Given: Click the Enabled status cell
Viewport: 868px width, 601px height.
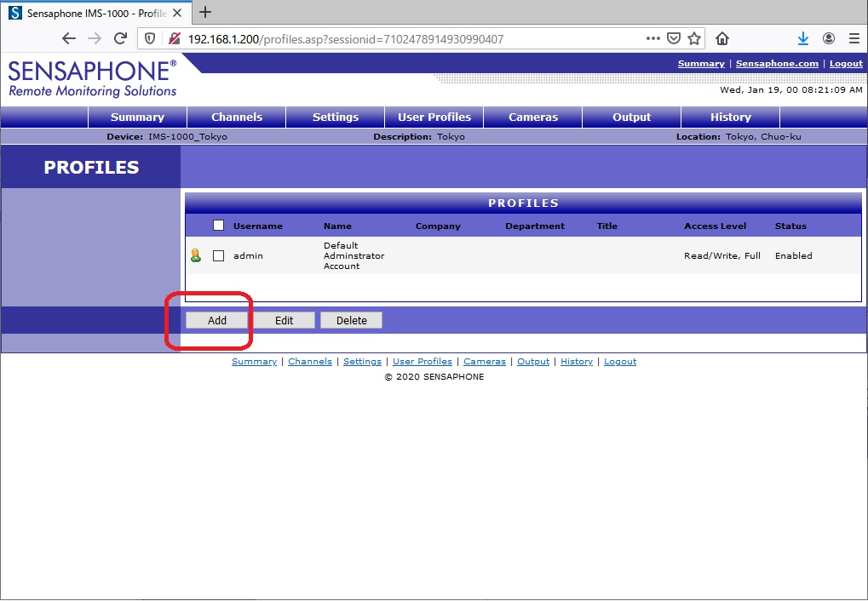Looking at the screenshot, I should (x=793, y=255).
